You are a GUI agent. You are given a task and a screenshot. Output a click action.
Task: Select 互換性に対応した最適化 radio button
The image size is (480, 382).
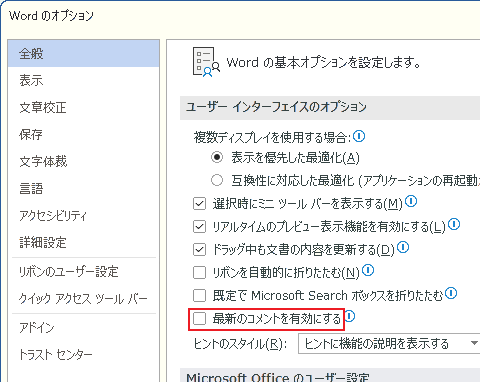pos(217,180)
